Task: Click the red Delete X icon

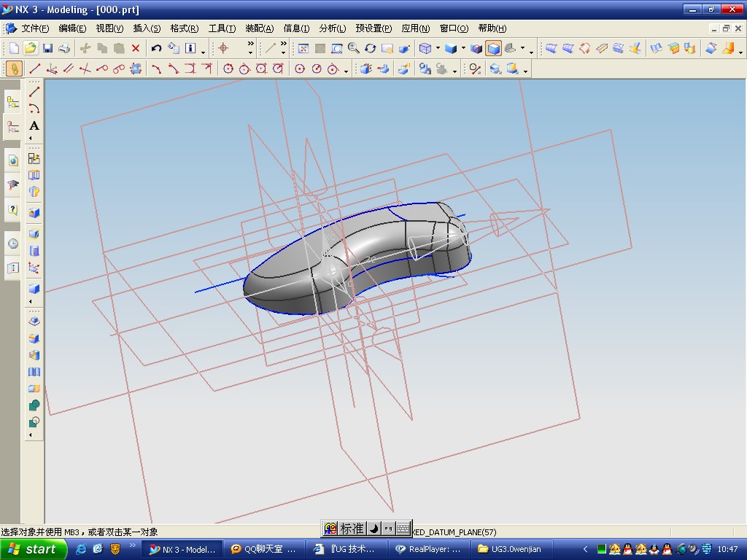Action: tap(136, 48)
